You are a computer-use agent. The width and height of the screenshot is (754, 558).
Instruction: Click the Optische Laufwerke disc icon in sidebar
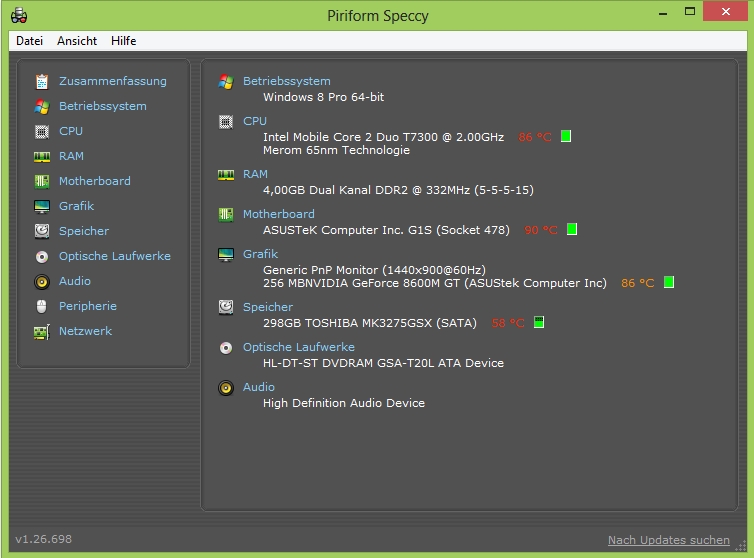tap(42, 256)
